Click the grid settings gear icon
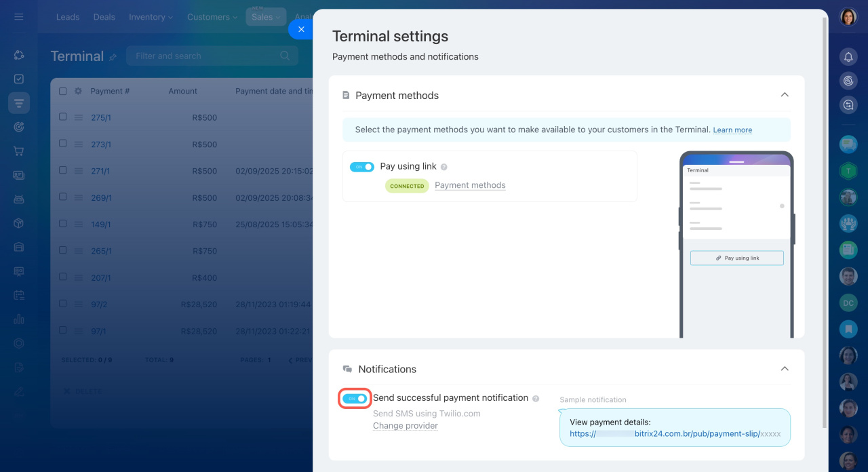 click(78, 91)
